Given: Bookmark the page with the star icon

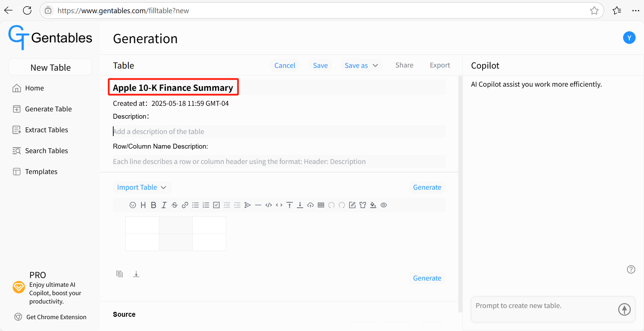Looking at the screenshot, I should [594, 10].
